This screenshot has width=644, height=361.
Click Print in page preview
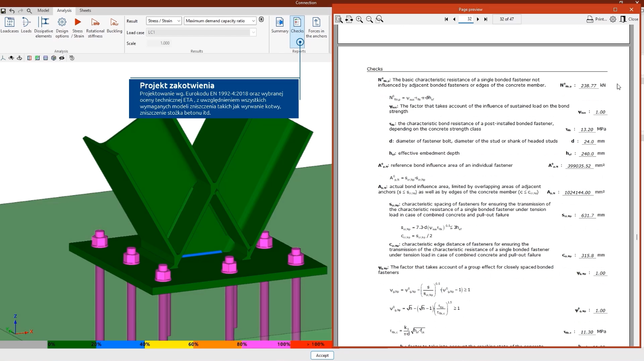(x=596, y=19)
